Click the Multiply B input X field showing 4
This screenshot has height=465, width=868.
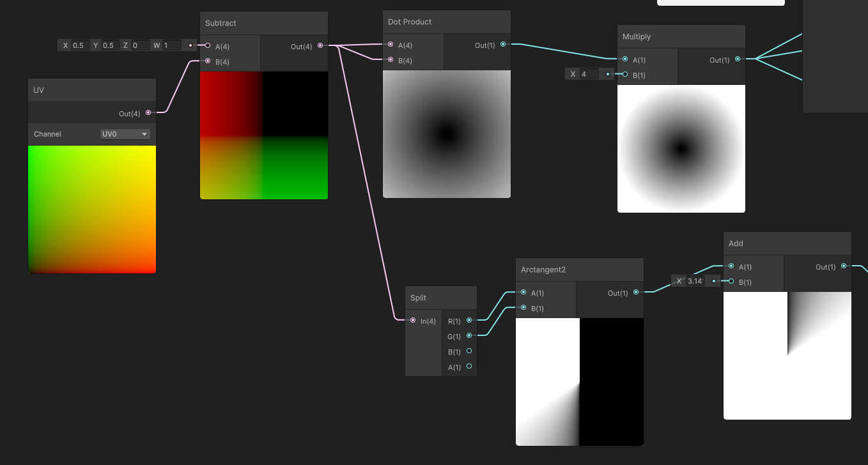pos(589,74)
